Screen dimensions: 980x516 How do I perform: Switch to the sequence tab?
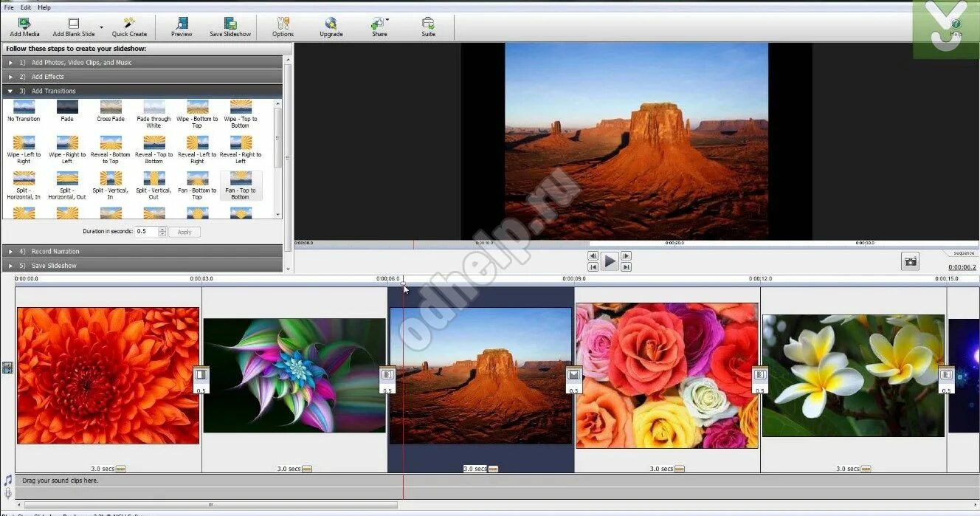964,253
